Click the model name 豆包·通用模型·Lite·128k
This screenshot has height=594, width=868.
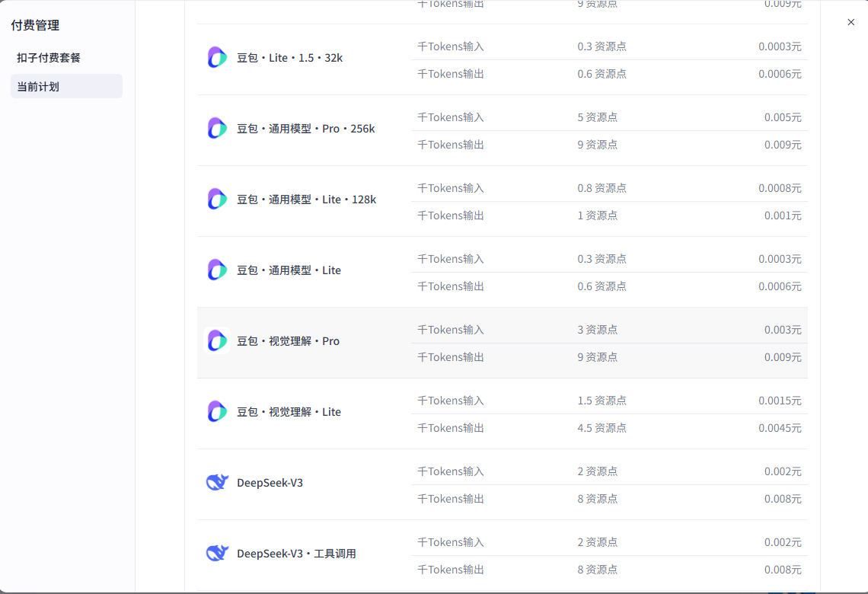point(306,200)
